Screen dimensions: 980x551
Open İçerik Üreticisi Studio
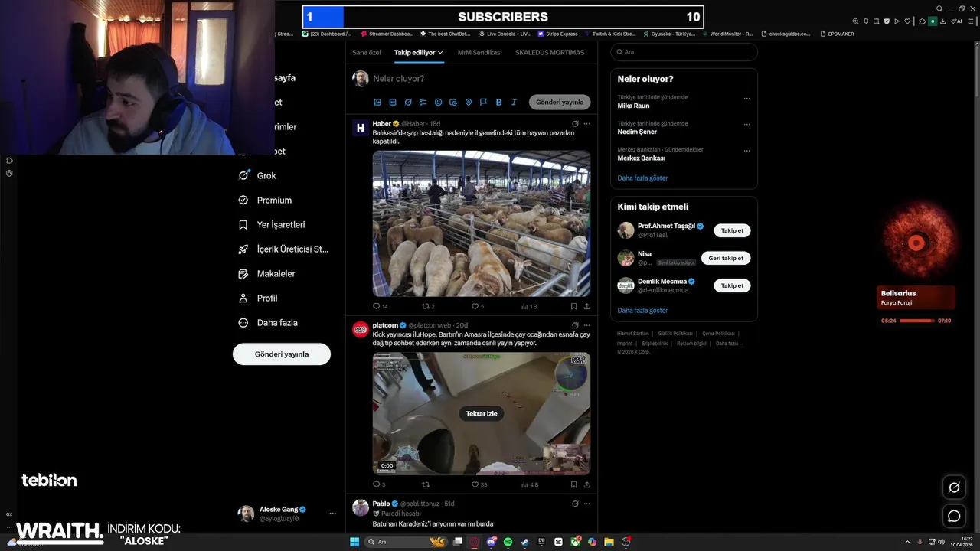(x=283, y=249)
